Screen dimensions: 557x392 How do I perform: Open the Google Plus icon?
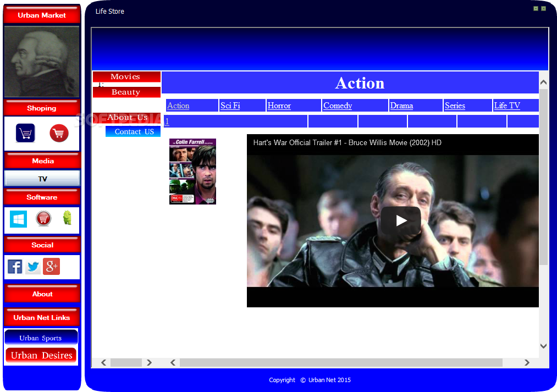pyautogui.click(x=52, y=266)
